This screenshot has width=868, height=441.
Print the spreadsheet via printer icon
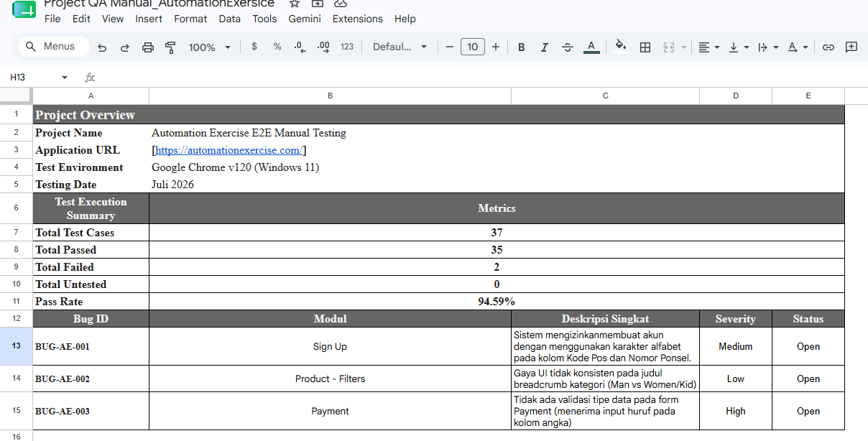pyautogui.click(x=148, y=47)
